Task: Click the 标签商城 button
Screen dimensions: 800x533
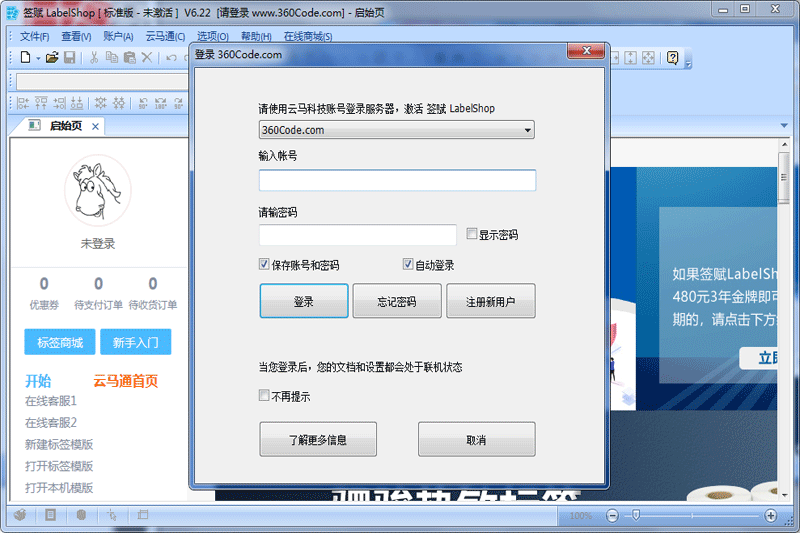Action: (x=60, y=342)
